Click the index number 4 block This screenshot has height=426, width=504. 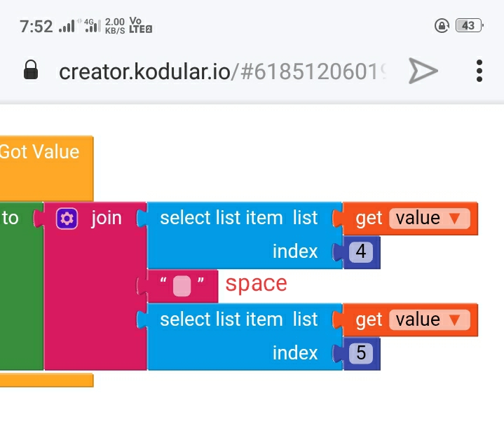tap(361, 252)
